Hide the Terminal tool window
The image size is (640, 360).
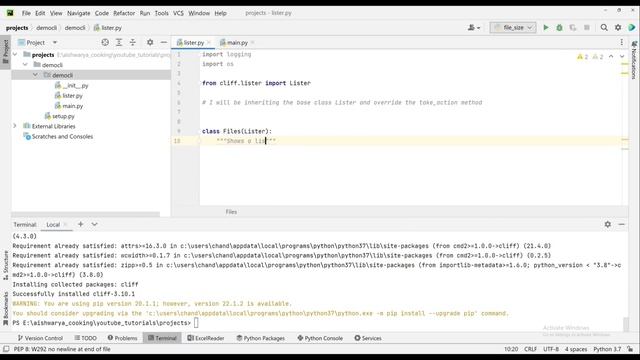tap(622, 224)
